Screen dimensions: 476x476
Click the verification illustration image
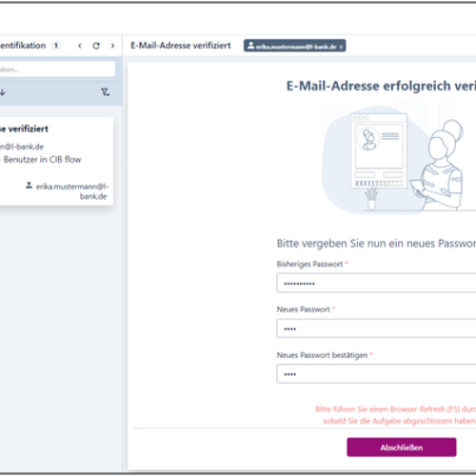(399, 159)
